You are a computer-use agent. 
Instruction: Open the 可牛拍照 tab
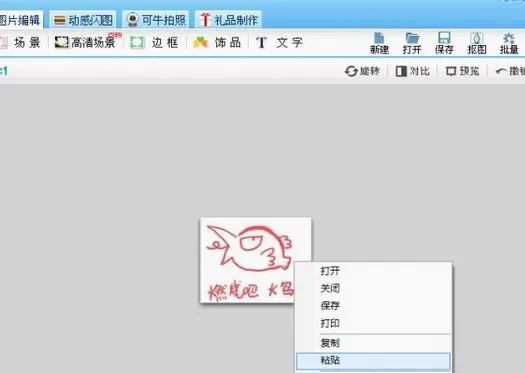[156, 20]
